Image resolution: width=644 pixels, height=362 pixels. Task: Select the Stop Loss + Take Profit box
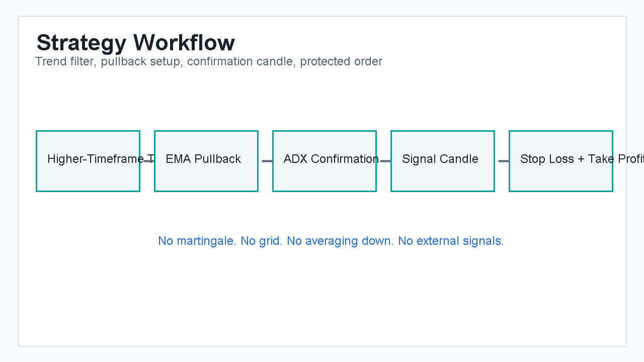(x=561, y=161)
